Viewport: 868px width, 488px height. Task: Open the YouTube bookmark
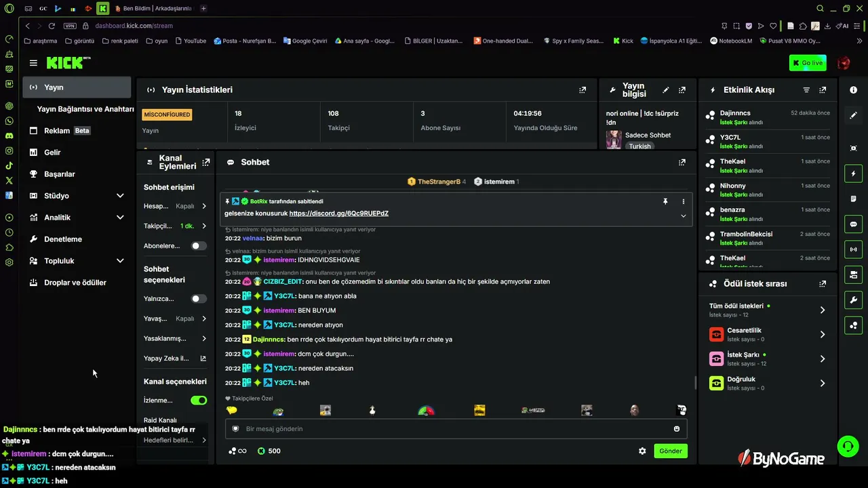pyautogui.click(x=191, y=41)
